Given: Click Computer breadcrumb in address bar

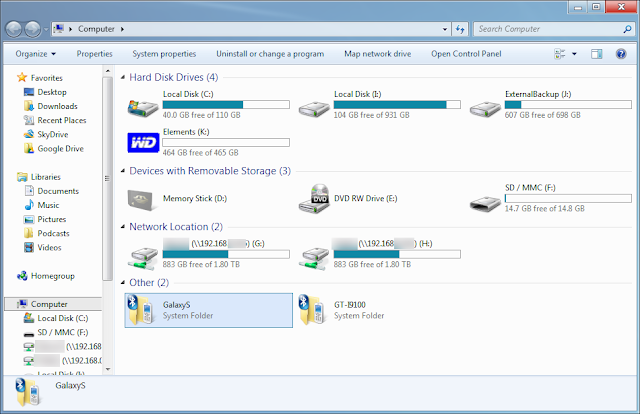Looking at the screenshot, I should point(96,29).
